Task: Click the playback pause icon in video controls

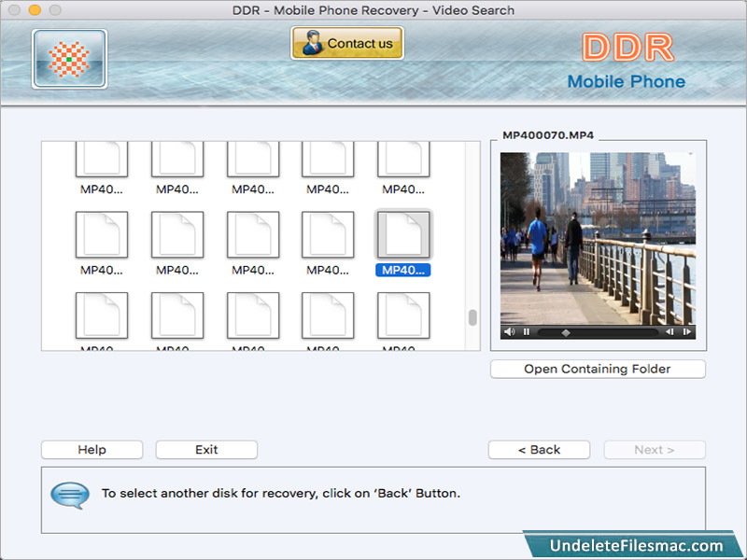Action: (525, 331)
